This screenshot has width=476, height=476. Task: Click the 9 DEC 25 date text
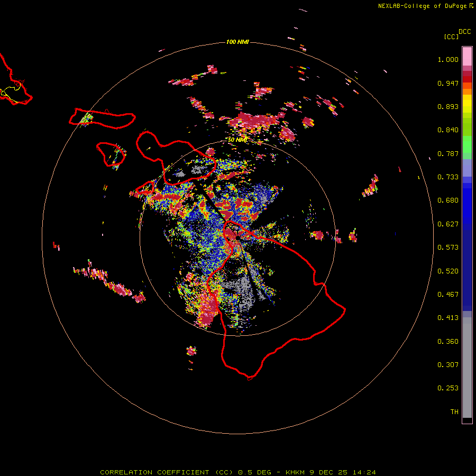tap(328, 472)
